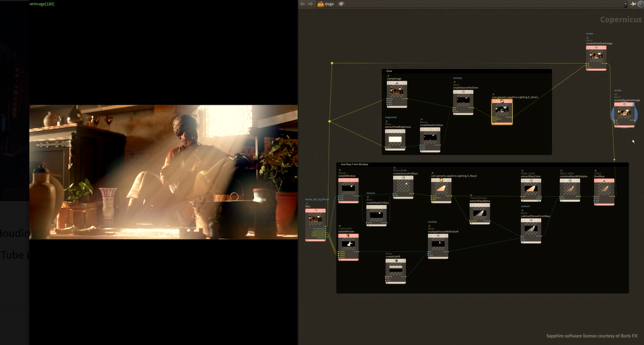Select the createFalloff ramp node
The height and width of the screenshot is (345, 644).
396,271
